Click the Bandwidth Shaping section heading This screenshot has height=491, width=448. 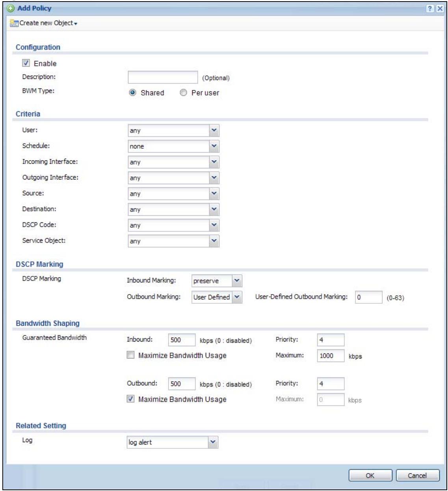(x=48, y=323)
